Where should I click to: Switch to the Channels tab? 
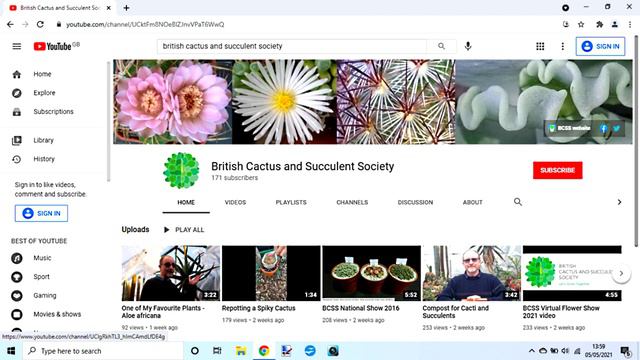pos(352,202)
